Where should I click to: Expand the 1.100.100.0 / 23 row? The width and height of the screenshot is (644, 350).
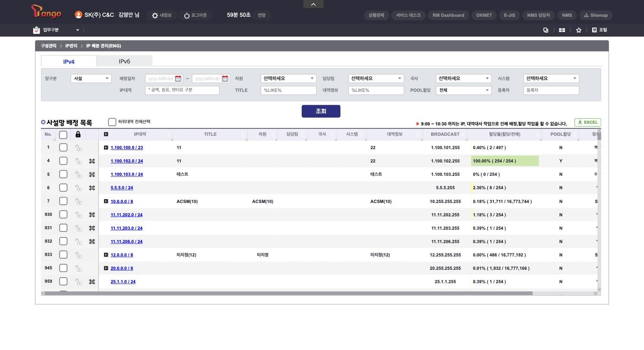click(106, 147)
